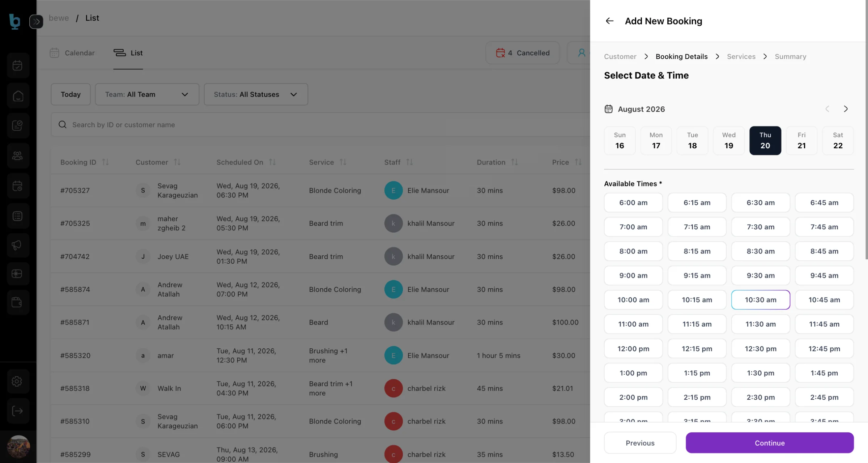Sort by Price column
The height and width of the screenshot is (463, 868).
tap(578, 162)
